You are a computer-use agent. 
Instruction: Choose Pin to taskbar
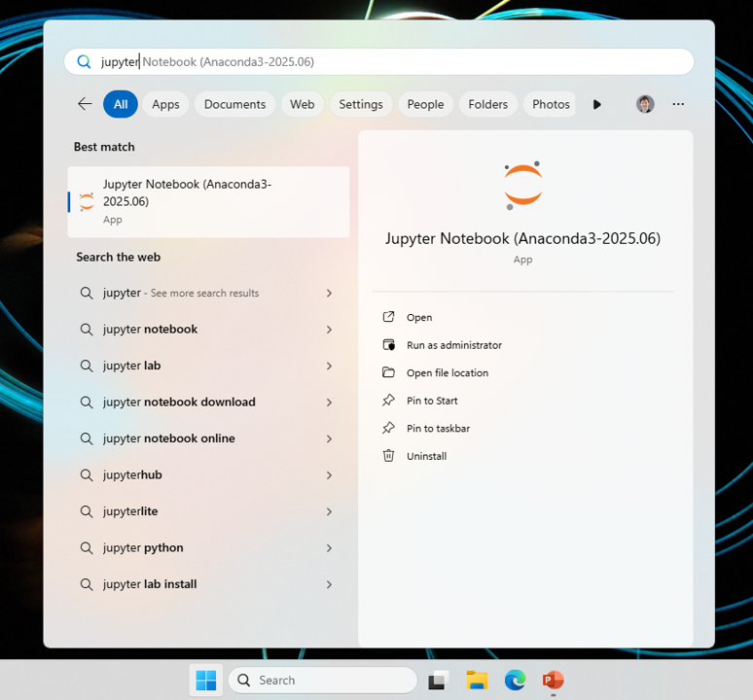(438, 429)
